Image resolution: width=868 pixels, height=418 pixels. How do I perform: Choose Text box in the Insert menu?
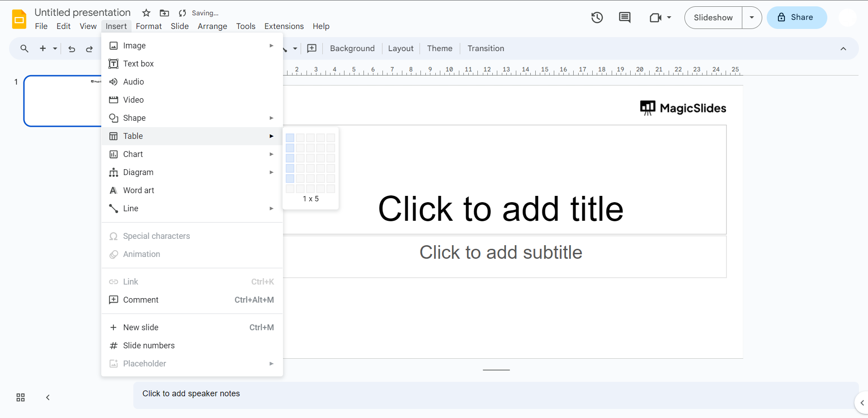point(138,64)
